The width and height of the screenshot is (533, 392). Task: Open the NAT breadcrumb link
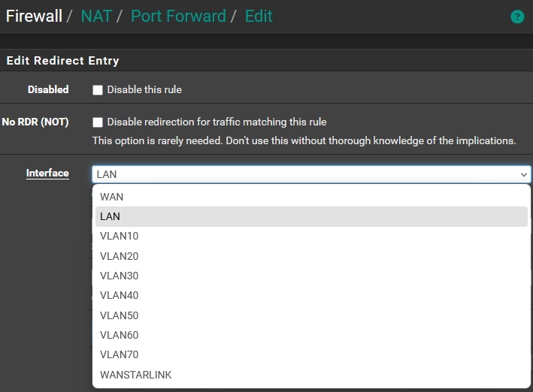pyautogui.click(x=98, y=16)
